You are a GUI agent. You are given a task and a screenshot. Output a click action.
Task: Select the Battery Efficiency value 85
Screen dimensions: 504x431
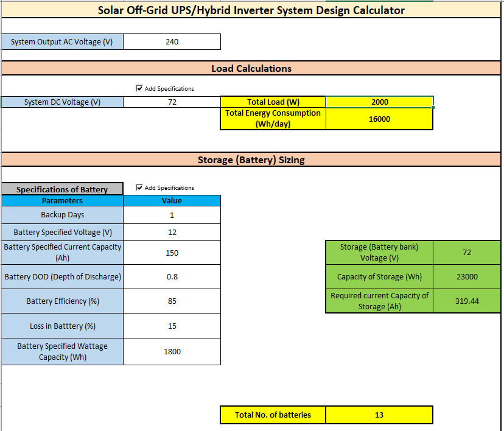pos(172,301)
